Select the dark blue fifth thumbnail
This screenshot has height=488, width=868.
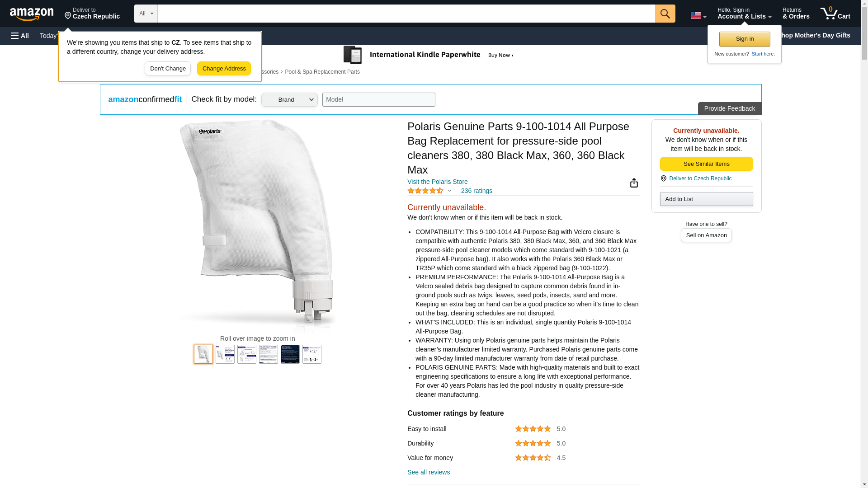(290, 354)
